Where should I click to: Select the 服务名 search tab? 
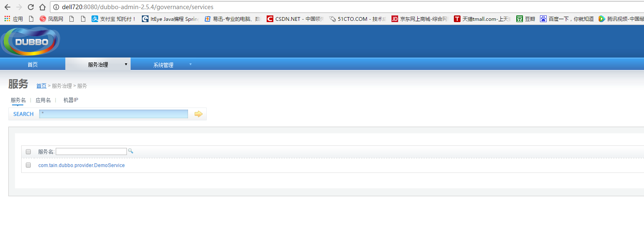pyautogui.click(x=18, y=100)
